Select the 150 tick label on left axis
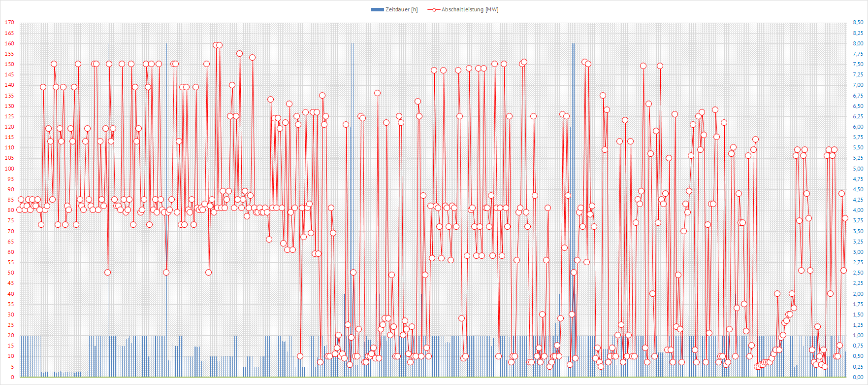 point(9,64)
